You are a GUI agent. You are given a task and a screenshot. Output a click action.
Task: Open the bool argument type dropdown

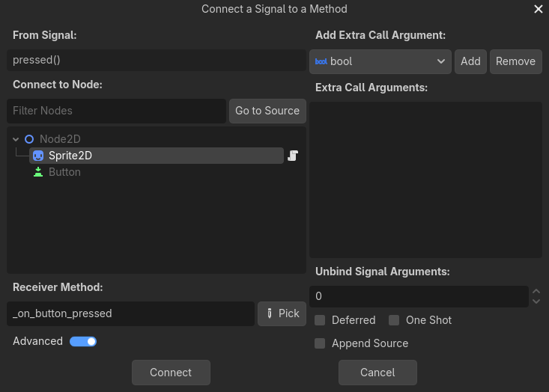(x=380, y=61)
